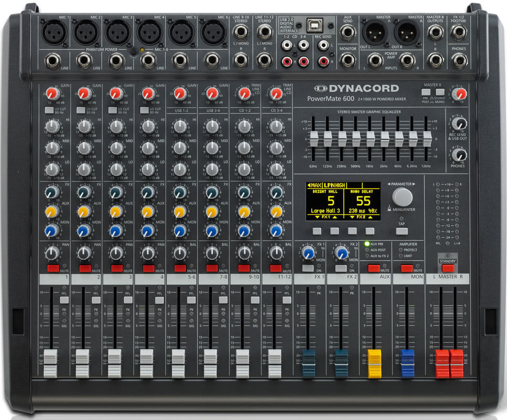Click the yellow AUX master fader cap
Image resolution: width=507 pixels, height=420 pixels.
click(x=375, y=363)
